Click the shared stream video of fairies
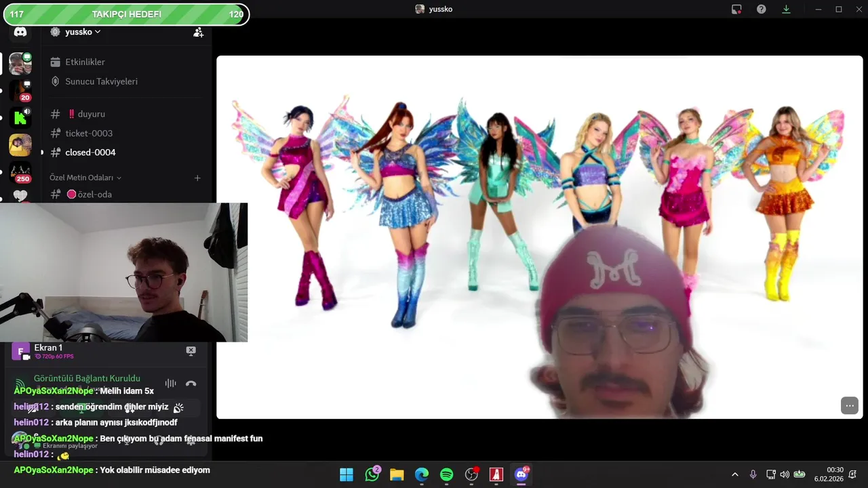The width and height of the screenshot is (868, 488). [x=539, y=237]
